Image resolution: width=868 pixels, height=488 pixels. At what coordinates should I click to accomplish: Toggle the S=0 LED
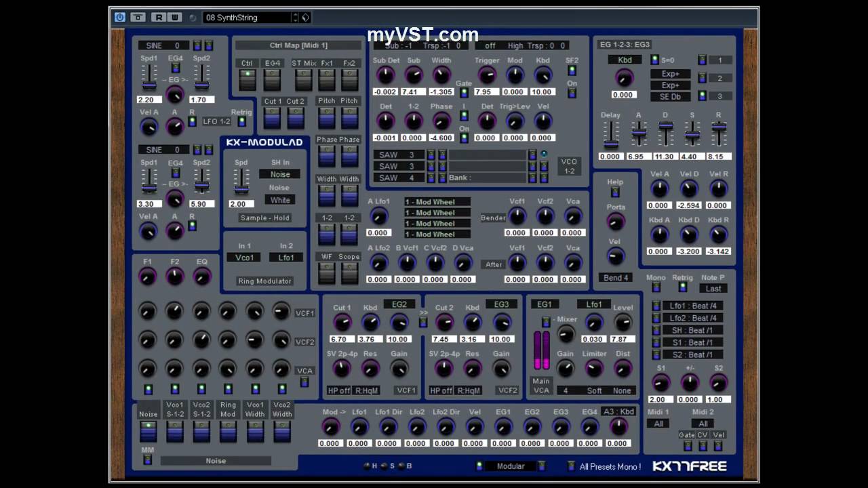point(655,60)
